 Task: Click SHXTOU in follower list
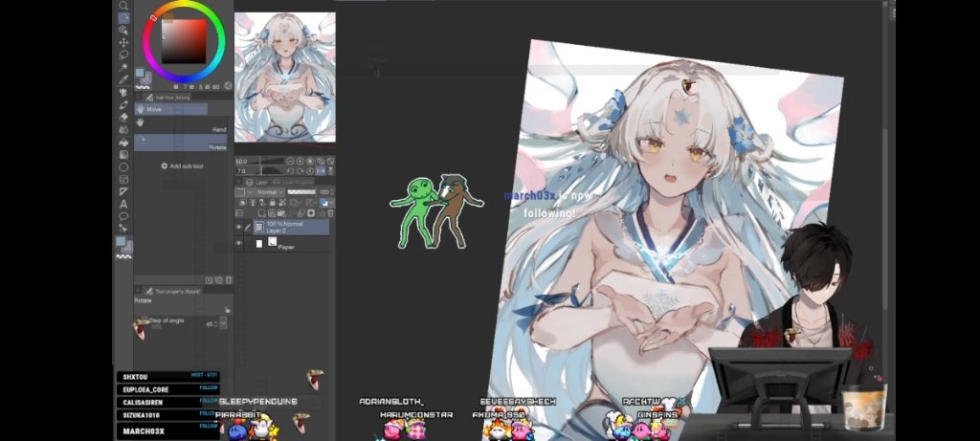(136, 377)
